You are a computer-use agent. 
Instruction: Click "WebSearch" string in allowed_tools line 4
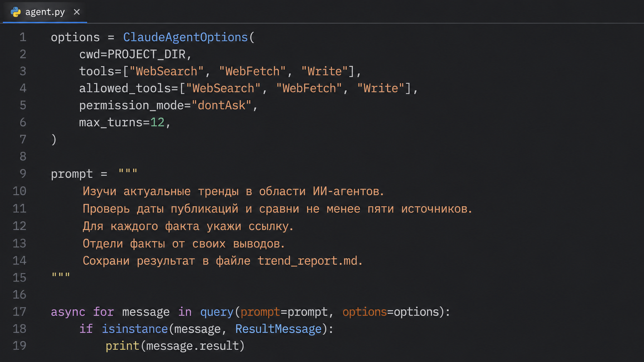coord(223,88)
